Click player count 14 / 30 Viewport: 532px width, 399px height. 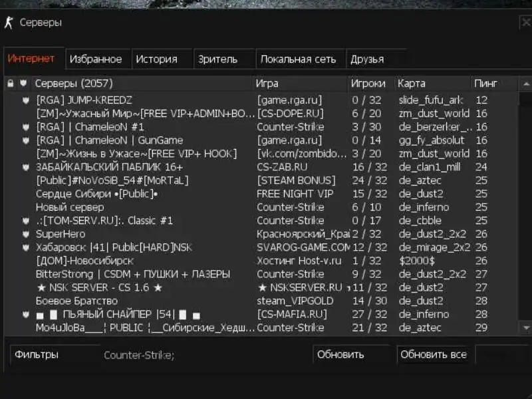coord(370,301)
